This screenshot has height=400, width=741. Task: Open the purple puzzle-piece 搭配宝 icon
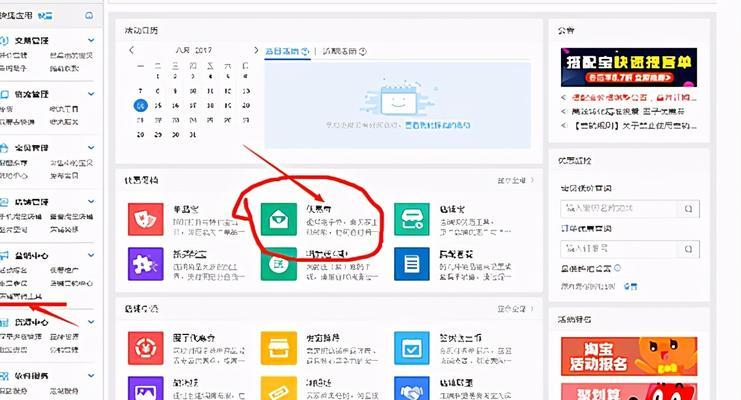(x=146, y=264)
